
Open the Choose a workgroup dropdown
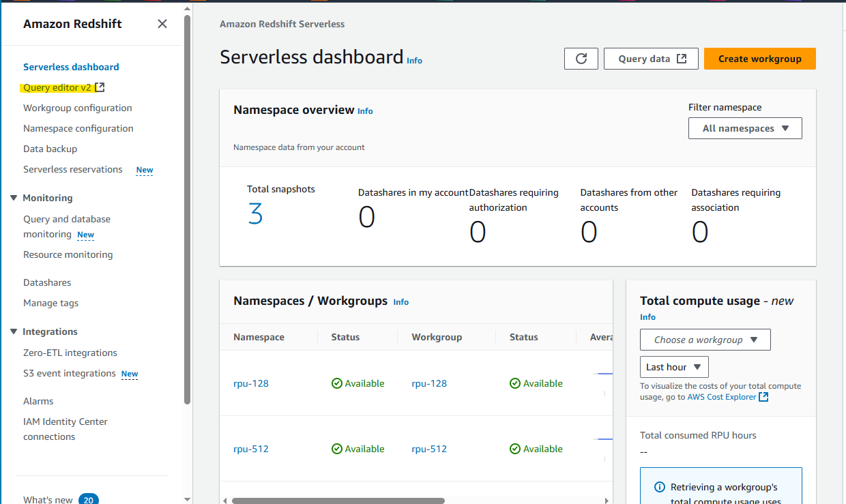pyautogui.click(x=705, y=340)
